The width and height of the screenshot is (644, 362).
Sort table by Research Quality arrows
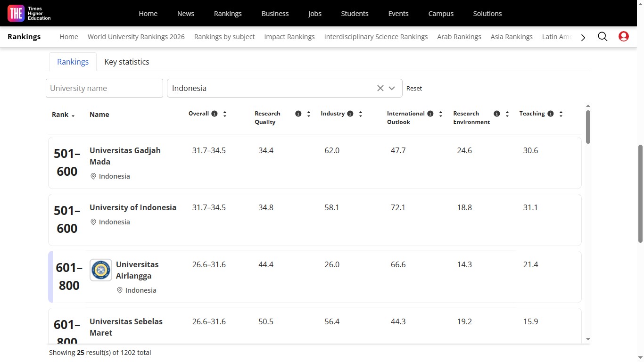[x=309, y=114]
